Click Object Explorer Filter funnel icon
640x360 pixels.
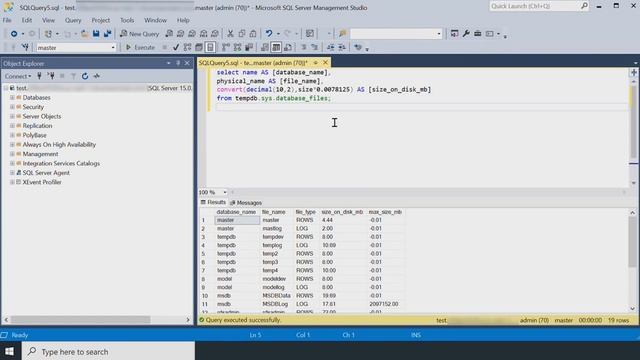tap(73, 76)
